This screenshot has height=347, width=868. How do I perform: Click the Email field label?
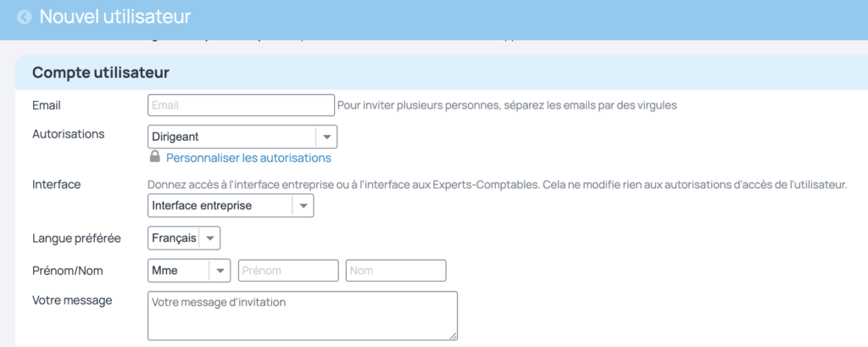point(47,105)
